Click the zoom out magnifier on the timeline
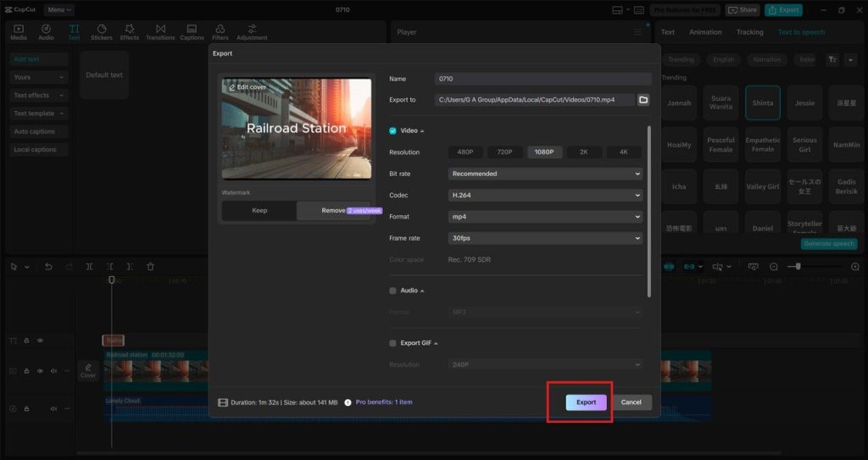The width and height of the screenshot is (868, 460). (x=774, y=267)
